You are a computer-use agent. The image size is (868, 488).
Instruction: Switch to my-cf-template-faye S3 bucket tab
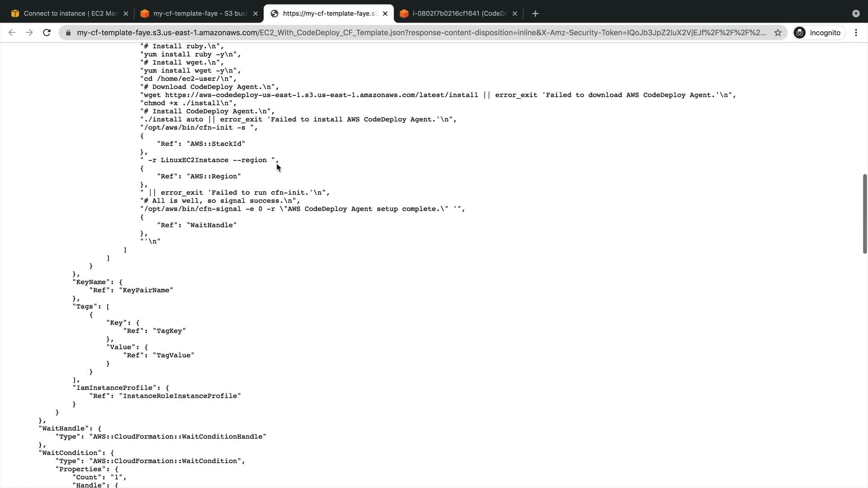(195, 14)
